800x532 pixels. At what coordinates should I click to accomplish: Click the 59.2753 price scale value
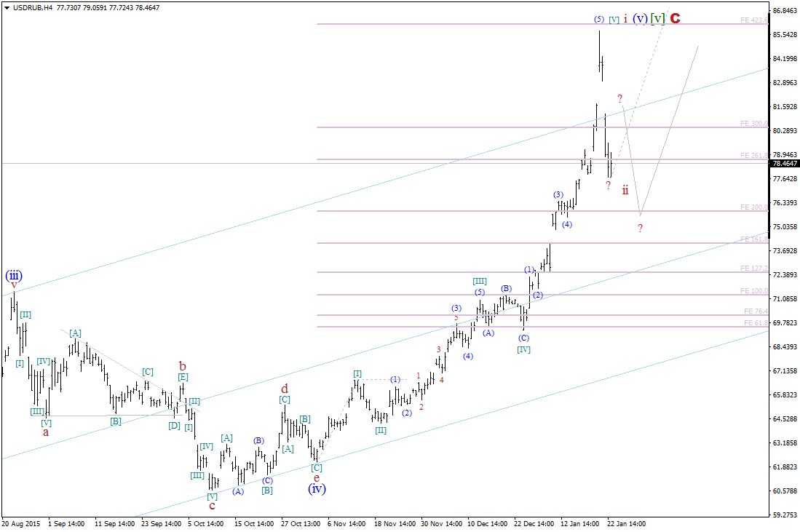point(785,515)
